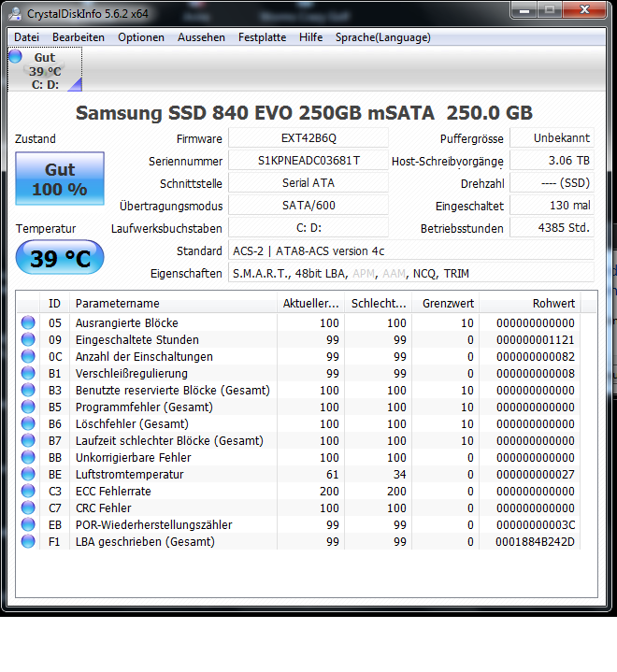Click the parameter name CRC Fehler

(x=104, y=508)
